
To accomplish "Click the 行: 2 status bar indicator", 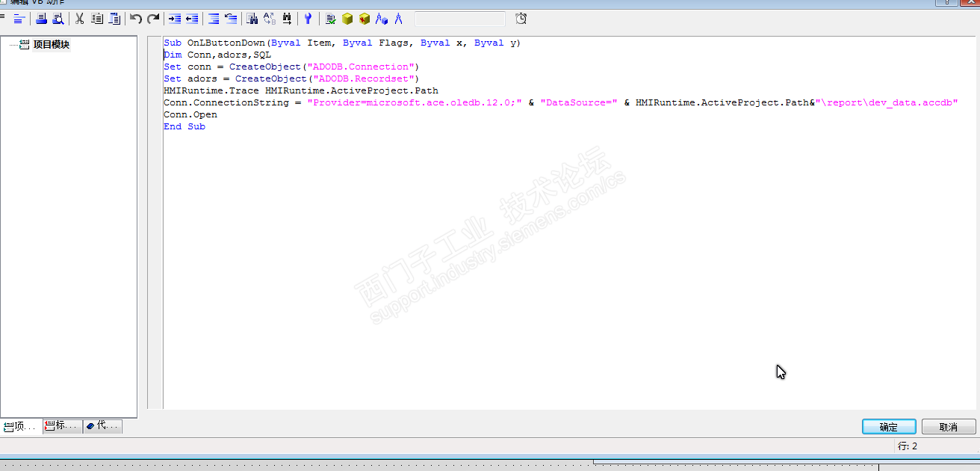I will 908,446.
